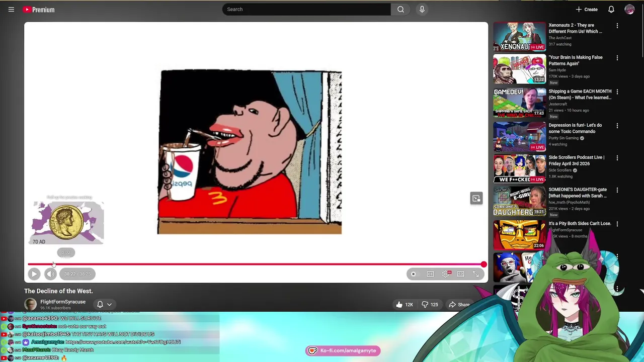Open more options for It's a Pity video
The image size is (644, 362).
click(x=617, y=224)
